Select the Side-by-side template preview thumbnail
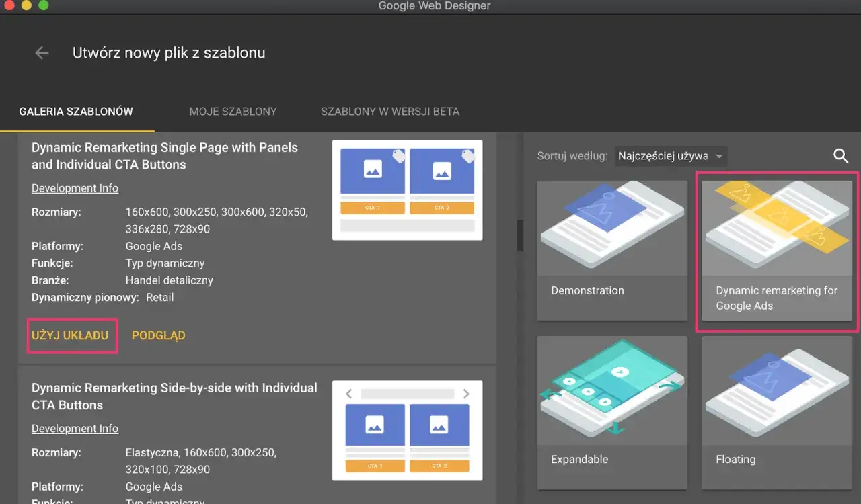The width and height of the screenshot is (861, 504). [408, 431]
